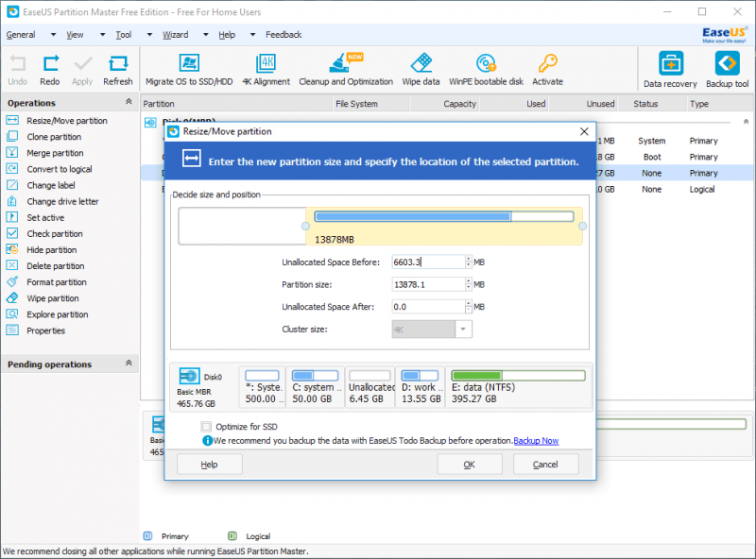Click the right resize handle of partition bar

pos(582,227)
